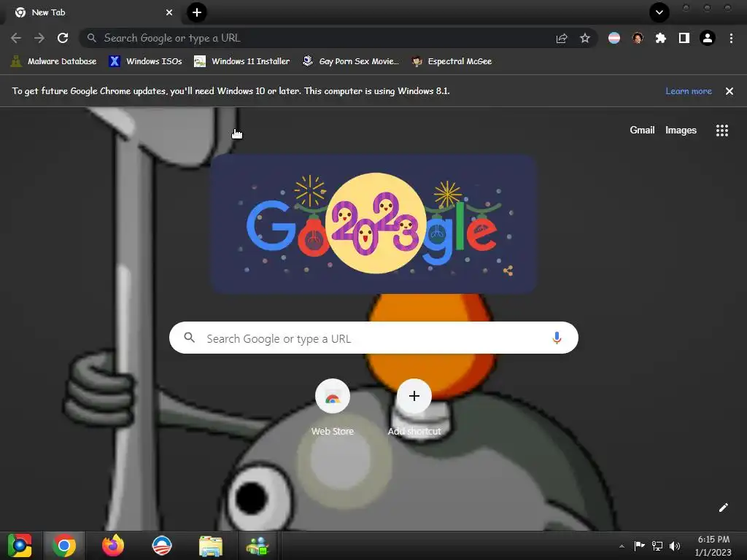Open the Extensions puzzle piece menu
Screen dimensions: 747x560
click(x=661, y=38)
